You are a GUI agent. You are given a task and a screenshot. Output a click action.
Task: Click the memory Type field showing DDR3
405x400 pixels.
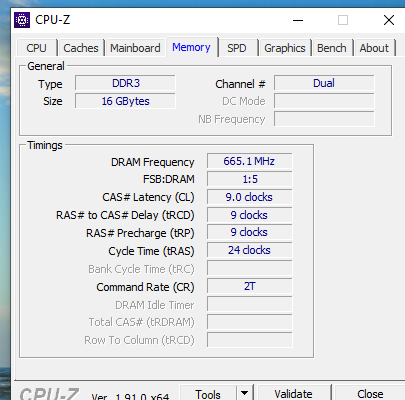(x=125, y=83)
